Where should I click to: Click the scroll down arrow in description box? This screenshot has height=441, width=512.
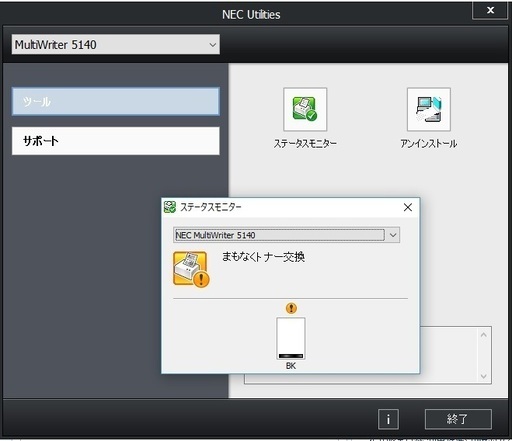tap(484, 376)
